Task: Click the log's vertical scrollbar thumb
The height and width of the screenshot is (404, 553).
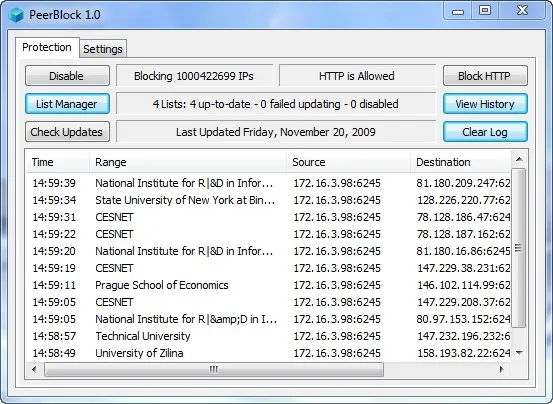Action: click(519, 248)
